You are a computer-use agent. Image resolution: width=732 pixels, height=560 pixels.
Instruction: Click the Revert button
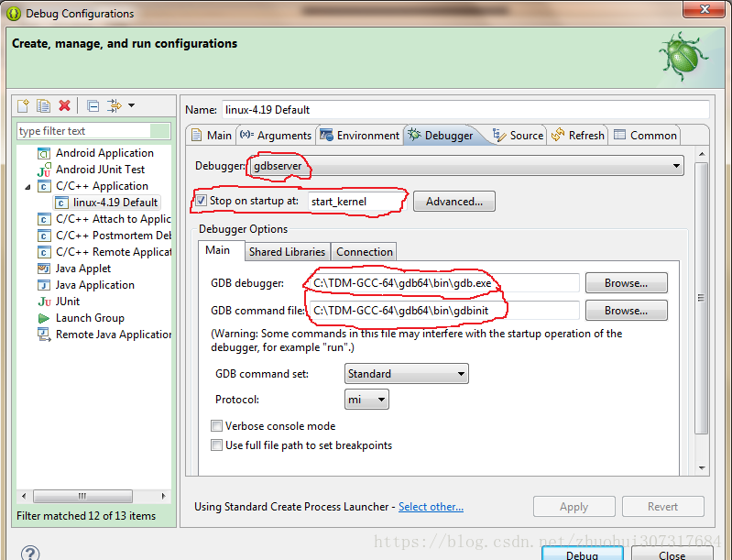(x=662, y=507)
